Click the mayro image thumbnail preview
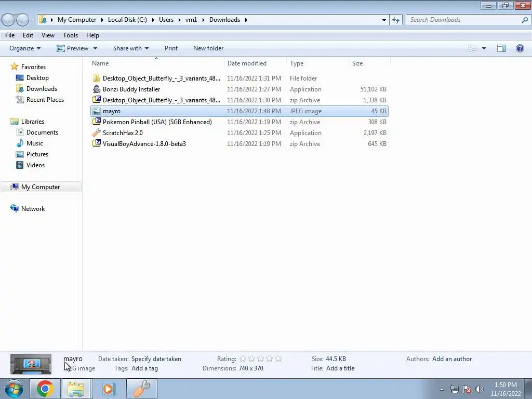 pyautogui.click(x=31, y=364)
